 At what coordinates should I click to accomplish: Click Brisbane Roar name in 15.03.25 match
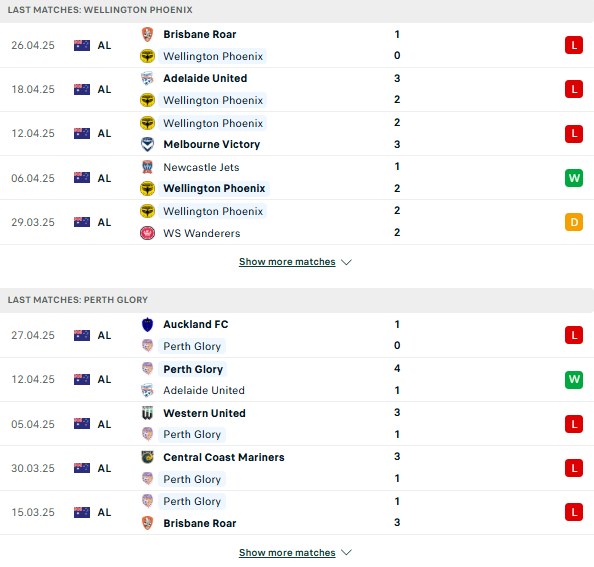click(x=200, y=523)
